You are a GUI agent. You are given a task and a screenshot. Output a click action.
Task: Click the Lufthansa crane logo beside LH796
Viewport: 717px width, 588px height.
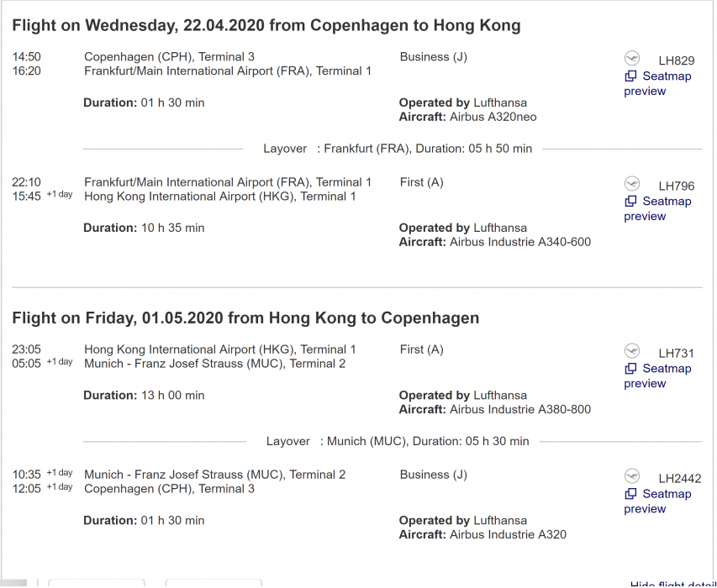(632, 184)
